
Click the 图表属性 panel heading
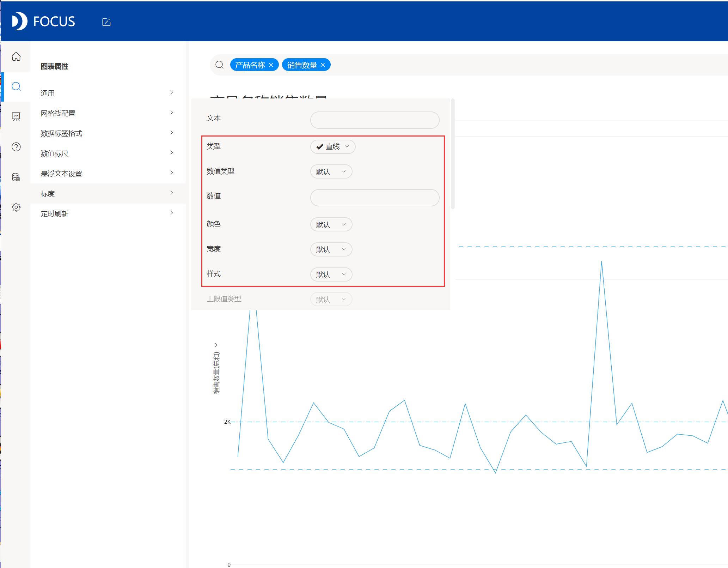click(x=54, y=66)
